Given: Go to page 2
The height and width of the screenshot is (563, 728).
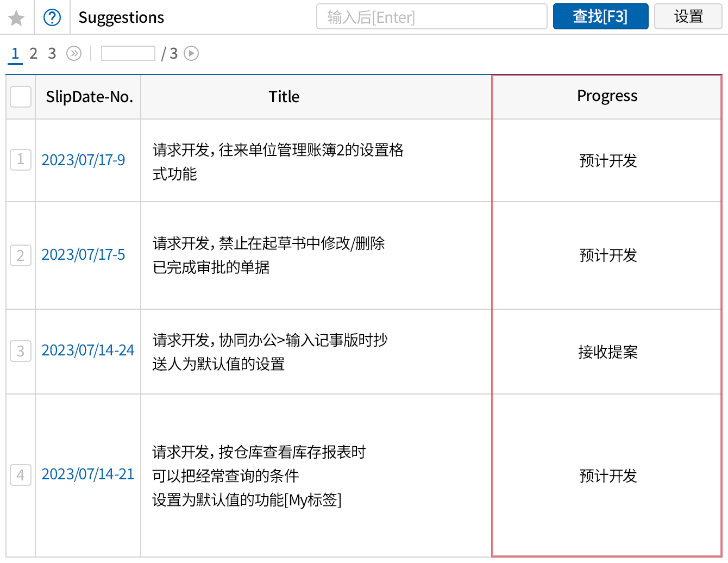Looking at the screenshot, I should coord(34,53).
